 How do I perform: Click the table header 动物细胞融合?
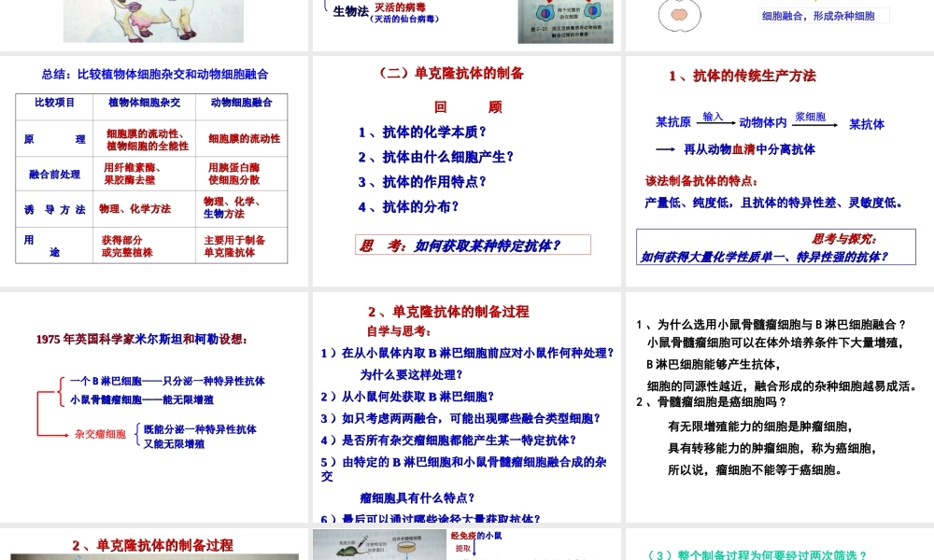[241, 103]
